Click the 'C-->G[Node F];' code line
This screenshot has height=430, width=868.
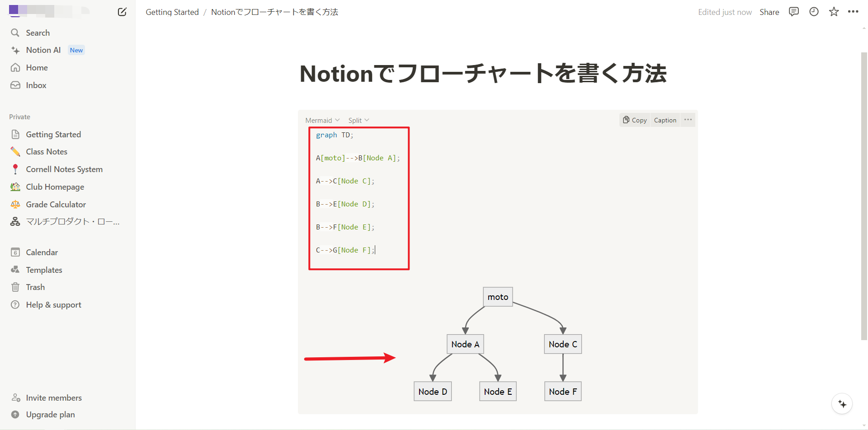(x=345, y=250)
